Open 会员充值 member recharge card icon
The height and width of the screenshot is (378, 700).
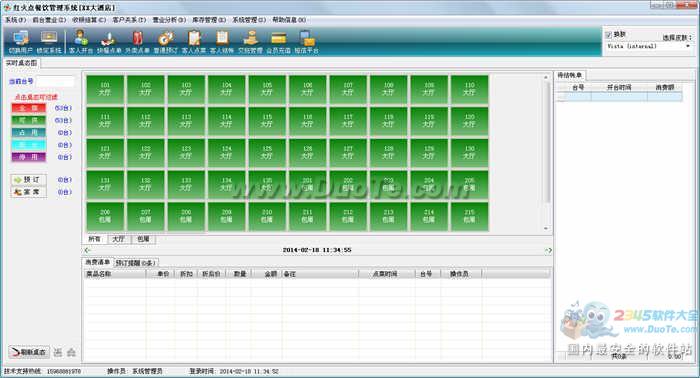coord(279,42)
